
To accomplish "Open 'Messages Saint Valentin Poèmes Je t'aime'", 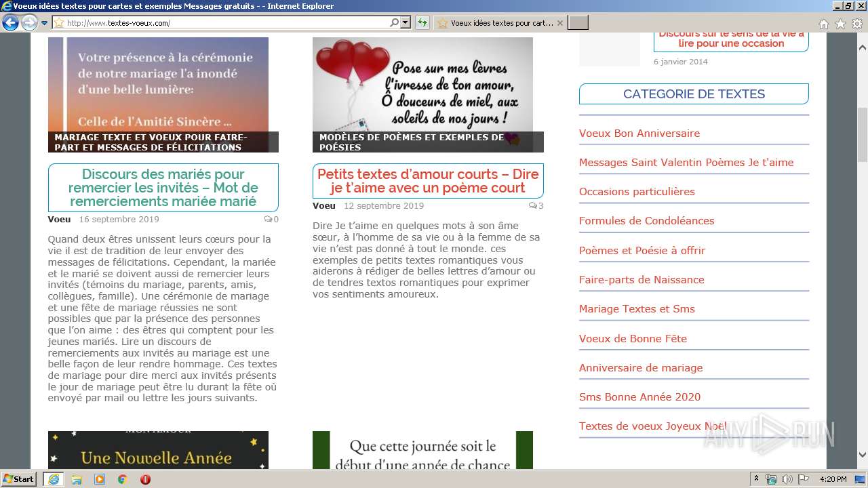I will coord(686,163).
